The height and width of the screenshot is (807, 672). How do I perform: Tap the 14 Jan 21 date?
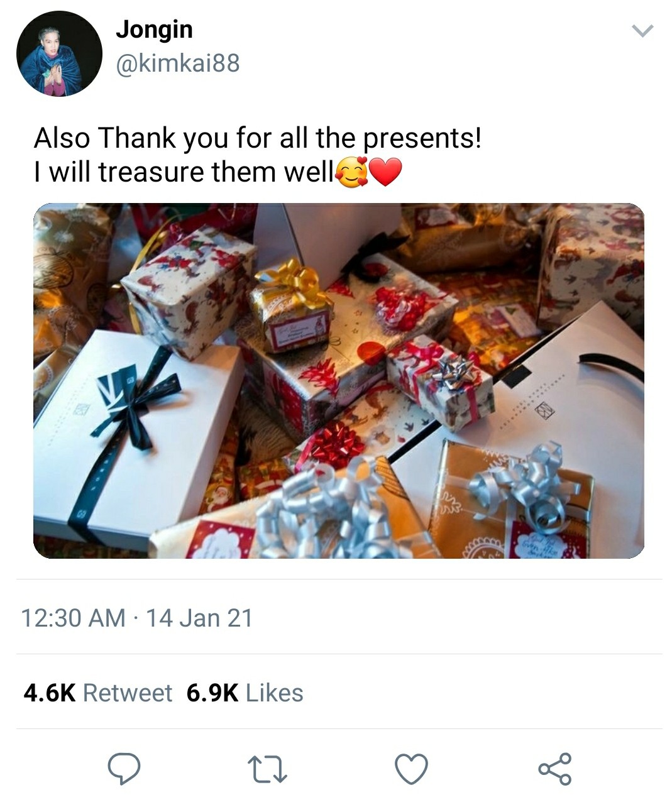(x=199, y=618)
